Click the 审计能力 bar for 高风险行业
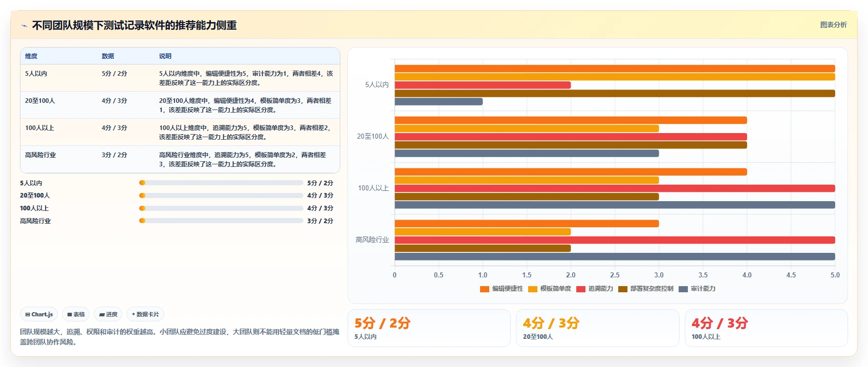This screenshot has height=367, width=868. [615, 257]
